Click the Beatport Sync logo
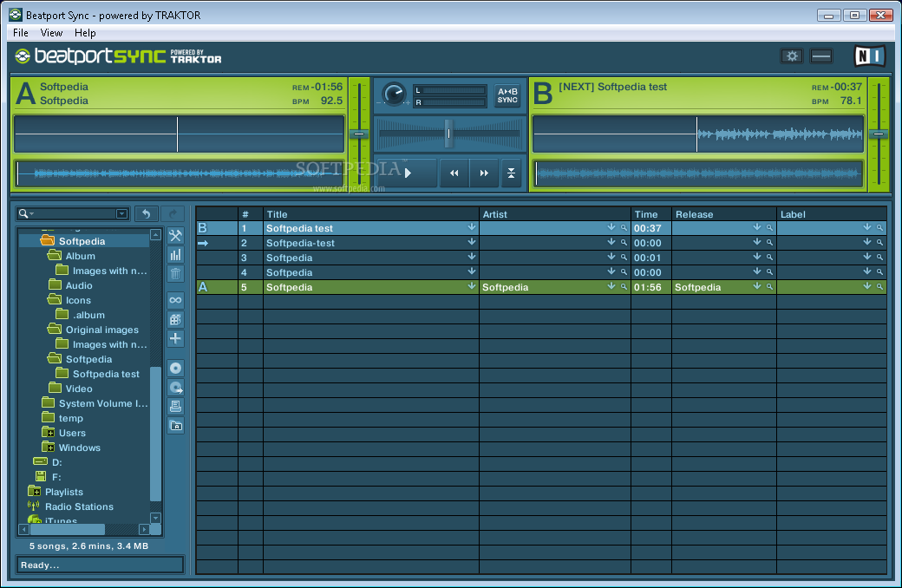Viewport: 902px width, 588px height. (x=118, y=56)
